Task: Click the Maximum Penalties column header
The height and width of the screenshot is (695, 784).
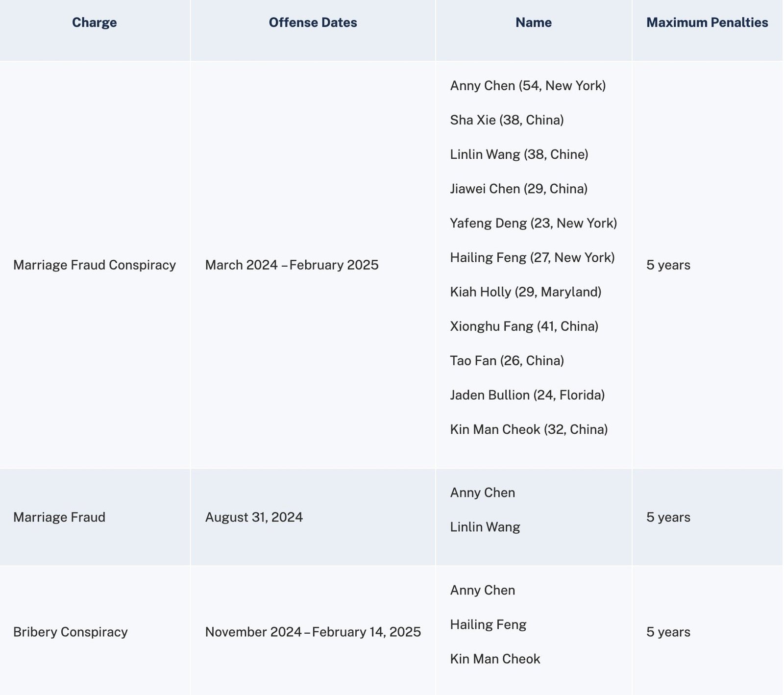Action: click(x=707, y=22)
